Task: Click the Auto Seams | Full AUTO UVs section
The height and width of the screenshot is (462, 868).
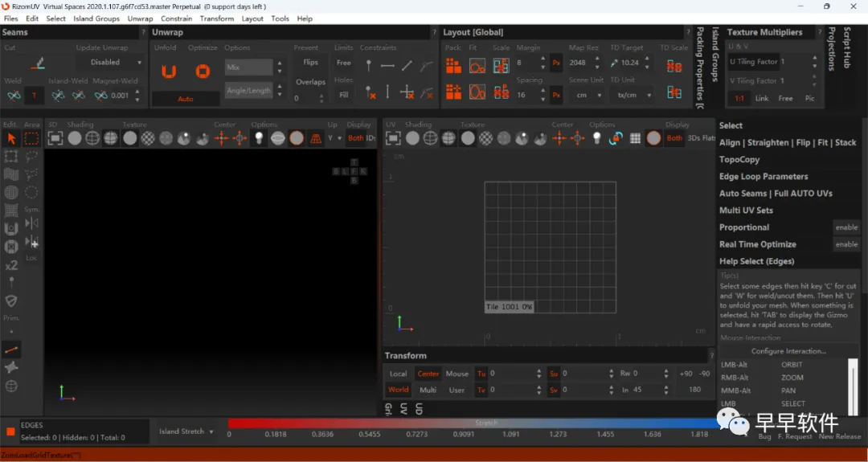Action: (776, 194)
